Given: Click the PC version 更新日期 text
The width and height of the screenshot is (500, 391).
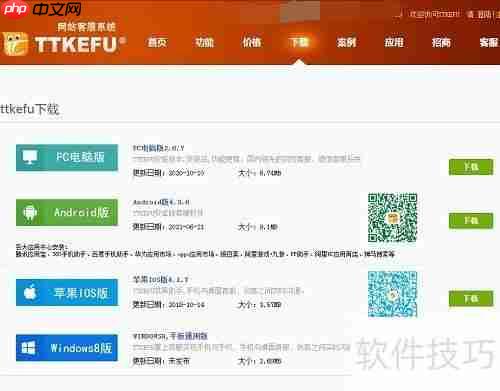Looking at the screenshot, I should pyautogui.click(x=168, y=173).
